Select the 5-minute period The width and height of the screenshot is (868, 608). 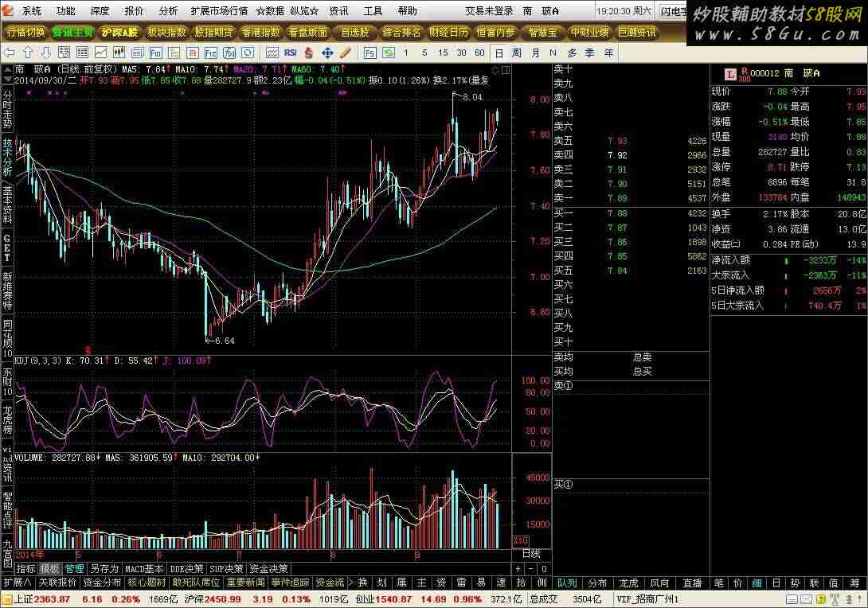(x=424, y=53)
